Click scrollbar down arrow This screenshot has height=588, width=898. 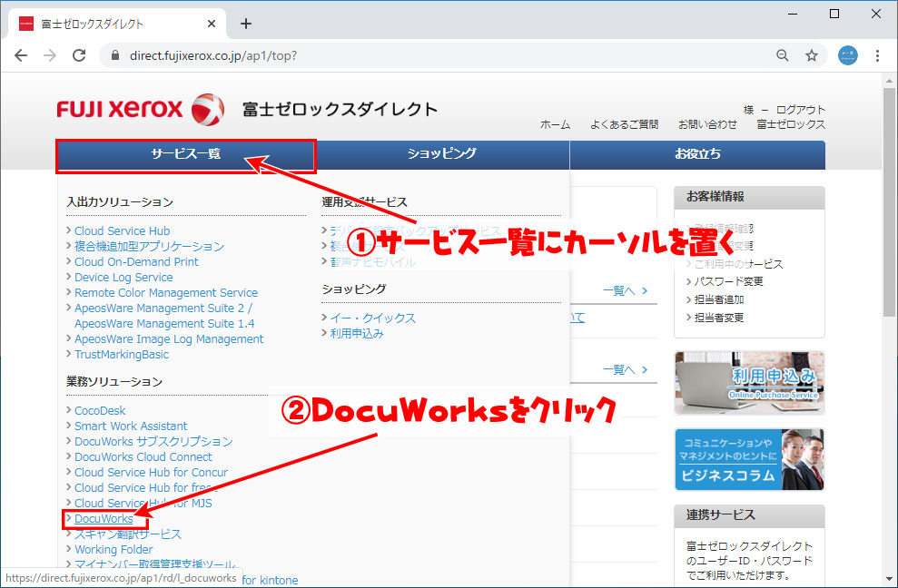[x=888, y=579]
